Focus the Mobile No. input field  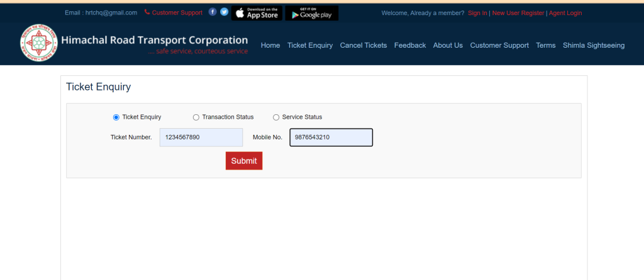pos(331,137)
